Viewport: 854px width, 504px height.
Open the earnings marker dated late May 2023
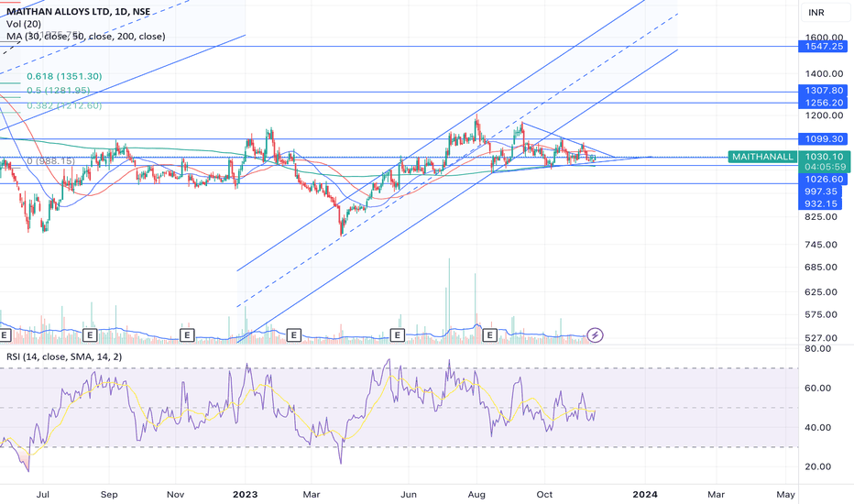(x=398, y=334)
